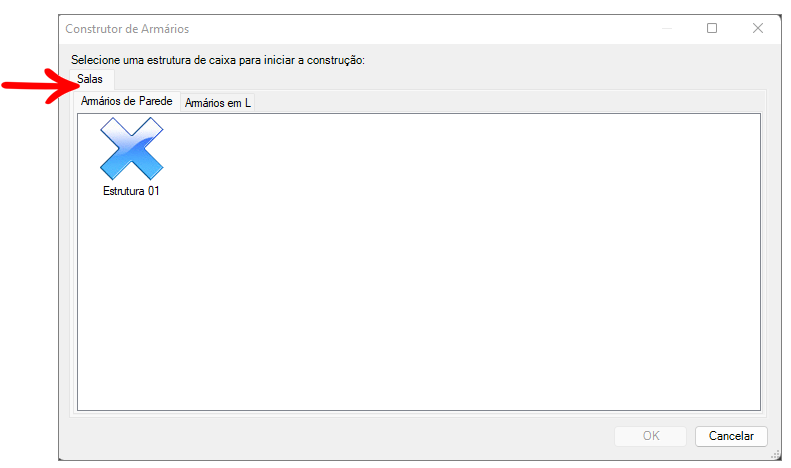Click the instruction text above Salas tab

(x=218, y=60)
